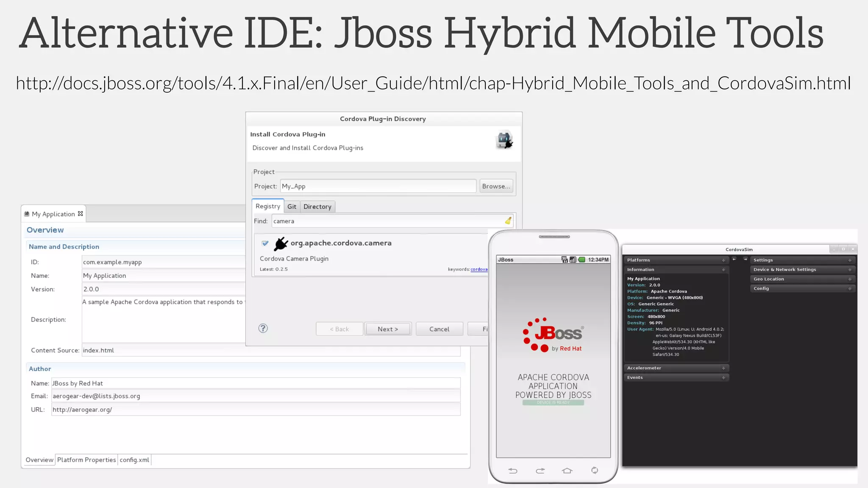Click the Cordova plug-in wizard icon

click(504, 140)
